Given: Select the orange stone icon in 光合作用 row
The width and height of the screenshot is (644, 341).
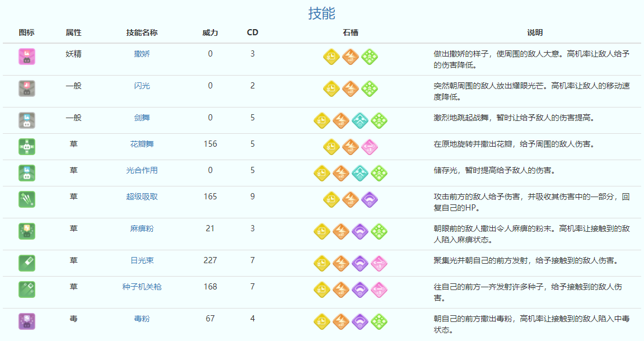Looking at the screenshot, I should point(341,173).
